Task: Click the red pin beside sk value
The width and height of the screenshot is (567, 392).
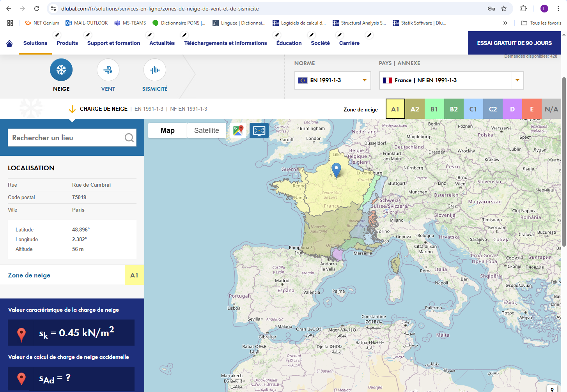Action: pyautogui.click(x=21, y=334)
